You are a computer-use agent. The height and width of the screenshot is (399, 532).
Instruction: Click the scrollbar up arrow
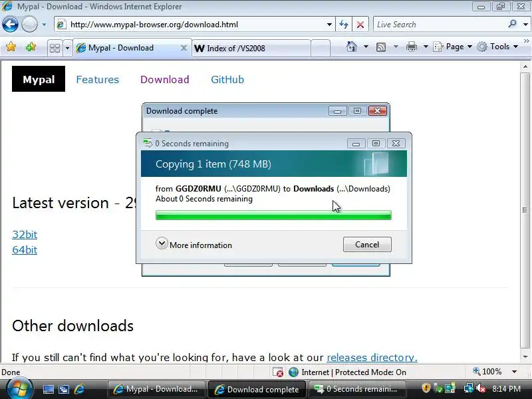(525, 66)
